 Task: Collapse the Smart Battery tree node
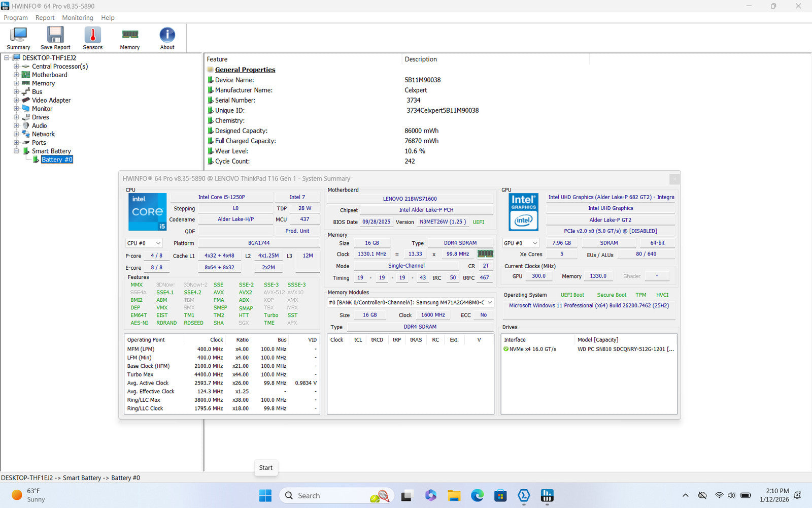point(16,151)
